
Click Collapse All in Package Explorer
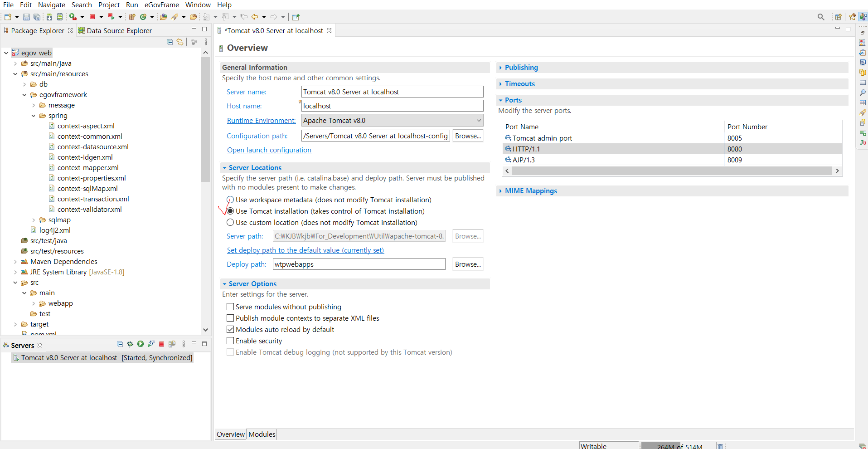coord(170,42)
